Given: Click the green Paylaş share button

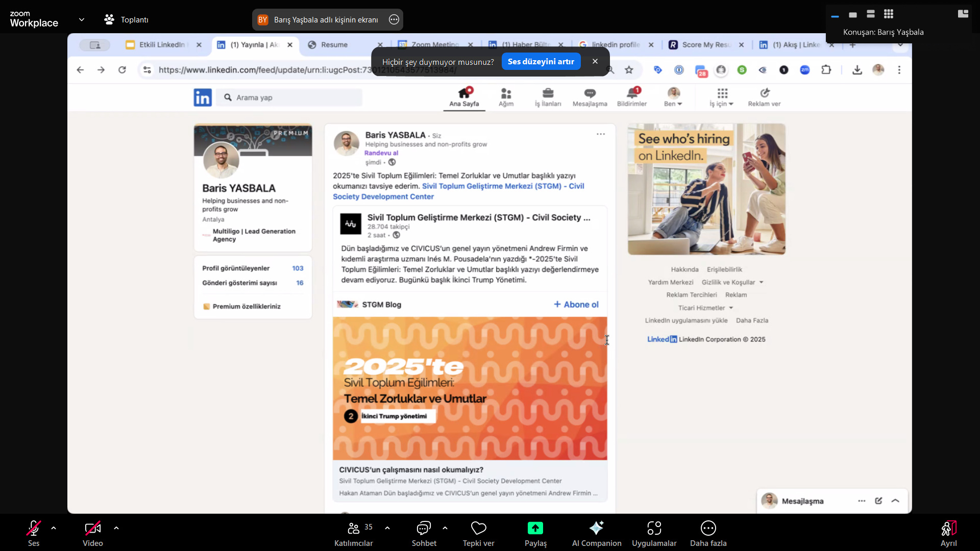Looking at the screenshot, I should pos(535,533).
